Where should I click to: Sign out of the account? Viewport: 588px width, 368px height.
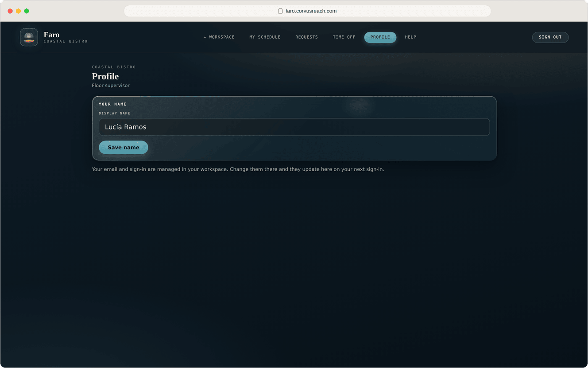(x=550, y=37)
